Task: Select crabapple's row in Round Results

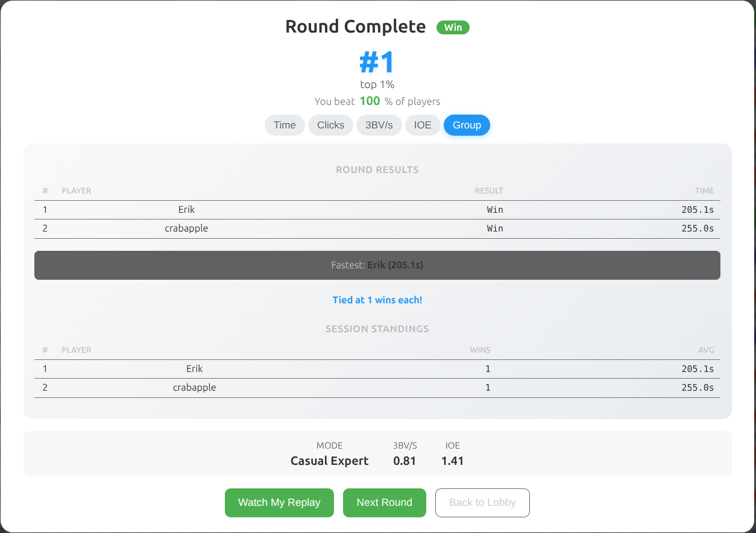Action: click(x=377, y=228)
